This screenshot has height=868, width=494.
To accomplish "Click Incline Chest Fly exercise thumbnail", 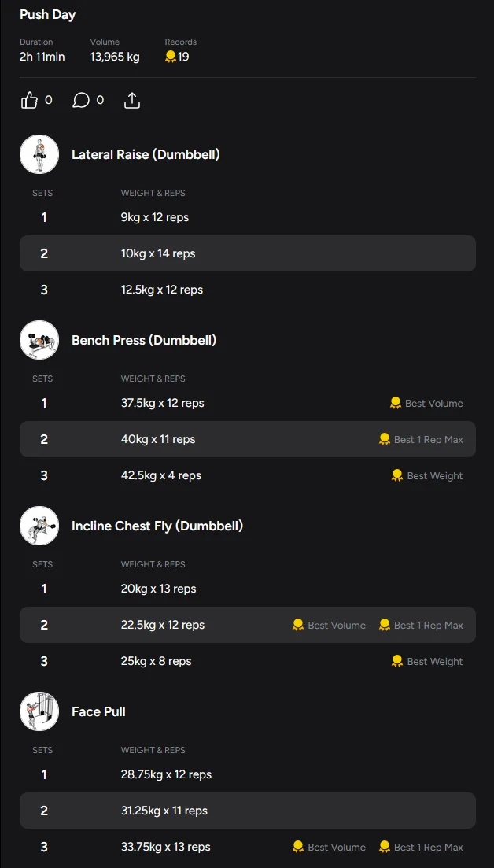I will 39,526.
